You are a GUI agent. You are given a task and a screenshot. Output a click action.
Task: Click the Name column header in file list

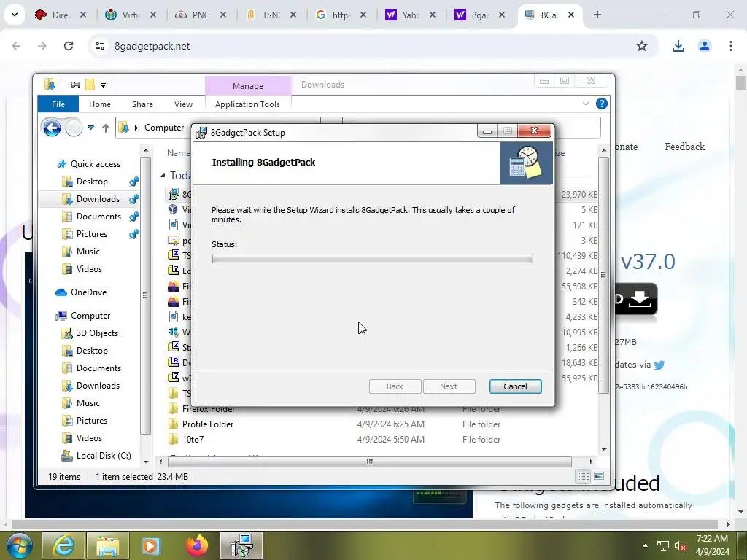click(x=179, y=153)
